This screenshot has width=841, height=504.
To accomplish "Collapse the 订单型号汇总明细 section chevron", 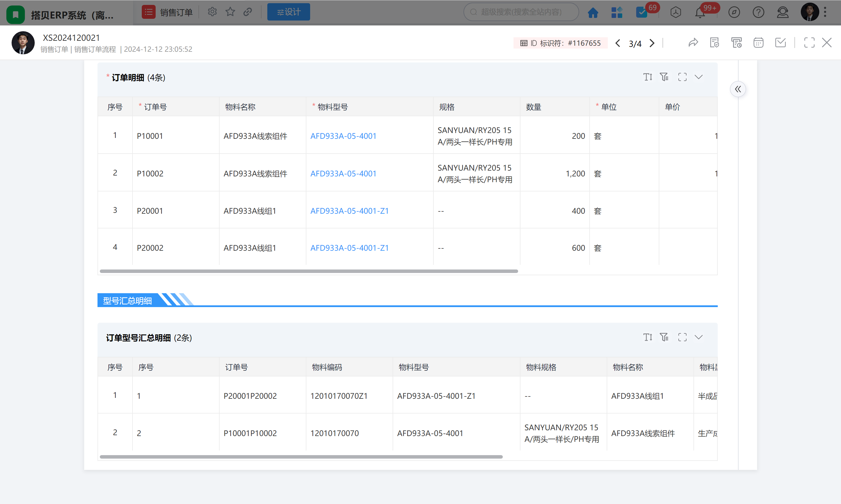I will coord(699,337).
